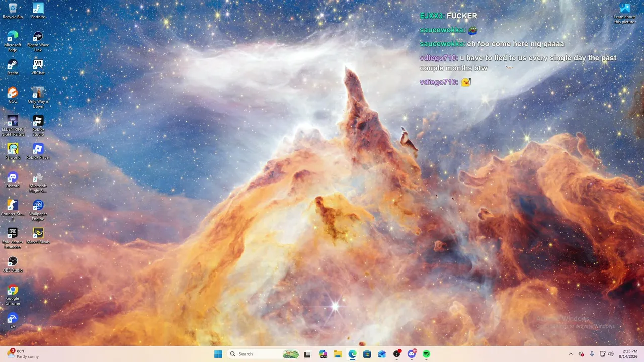Open the Windows Start menu
The height and width of the screenshot is (362, 644).
(218, 354)
